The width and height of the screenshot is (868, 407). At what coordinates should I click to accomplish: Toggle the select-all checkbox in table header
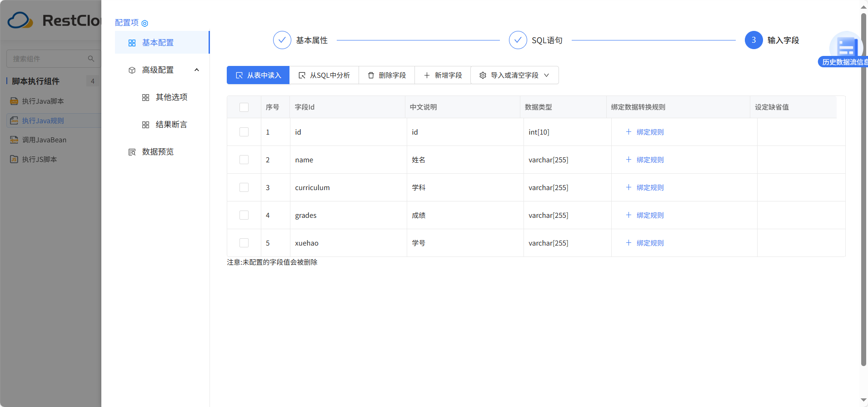click(244, 107)
